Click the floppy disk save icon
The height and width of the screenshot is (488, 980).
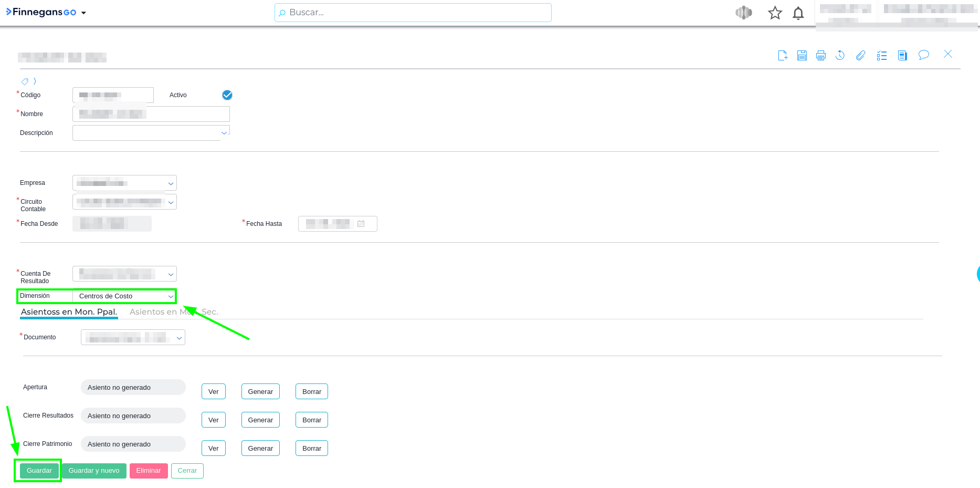802,56
